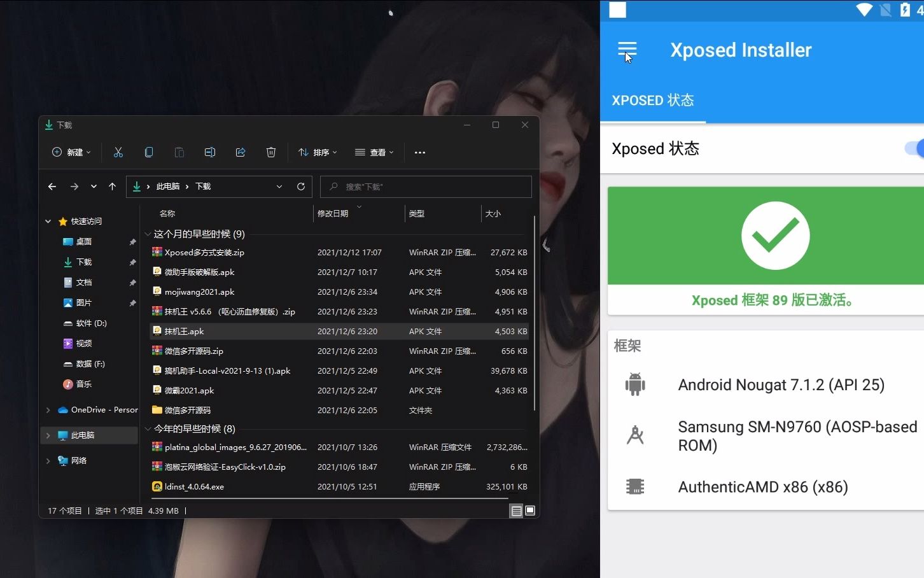Open the three-dot more options menu
Screen dimensions: 924x578
420,152
